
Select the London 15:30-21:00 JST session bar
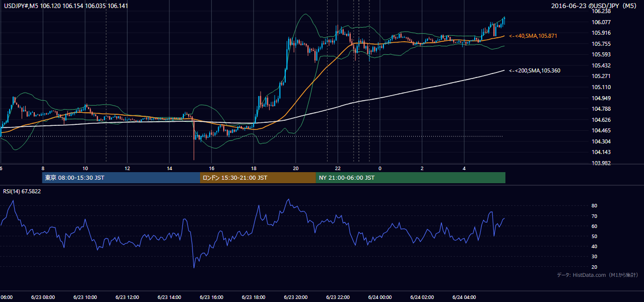(x=258, y=178)
